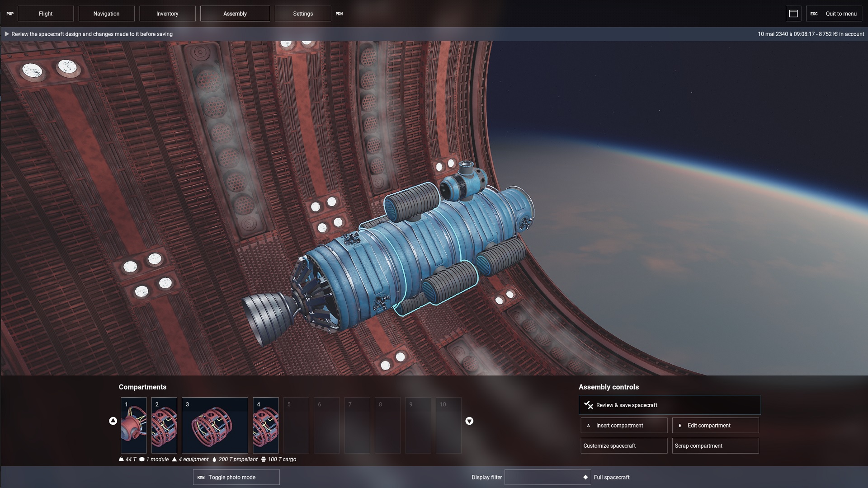This screenshot has height=488, width=868.
Task: Click the down arrow beside compartments
Action: click(x=469, y=421)
